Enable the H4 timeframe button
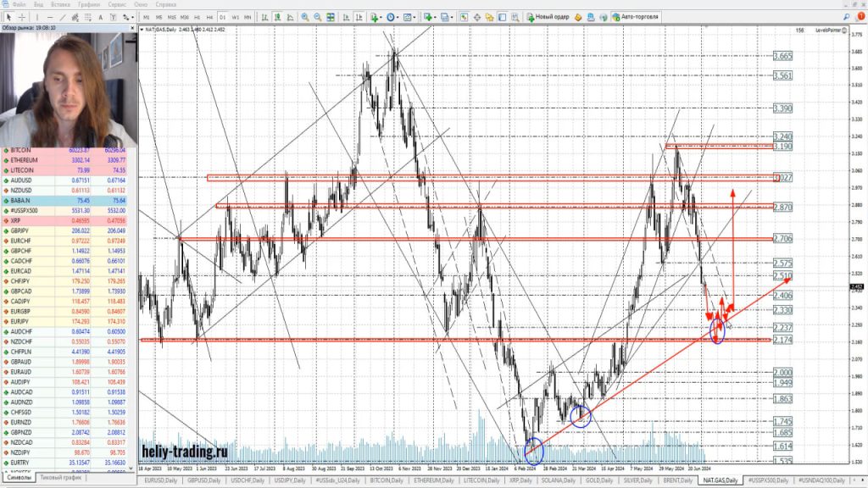This screenshot has width=868, height=488. tap(209, 17)
